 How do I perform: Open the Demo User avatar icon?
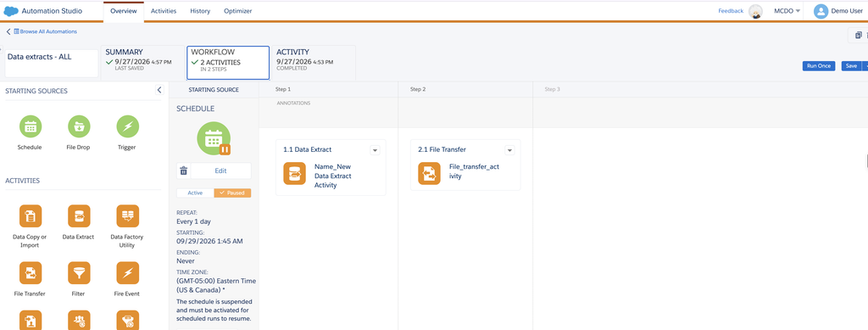pos(821,11)
